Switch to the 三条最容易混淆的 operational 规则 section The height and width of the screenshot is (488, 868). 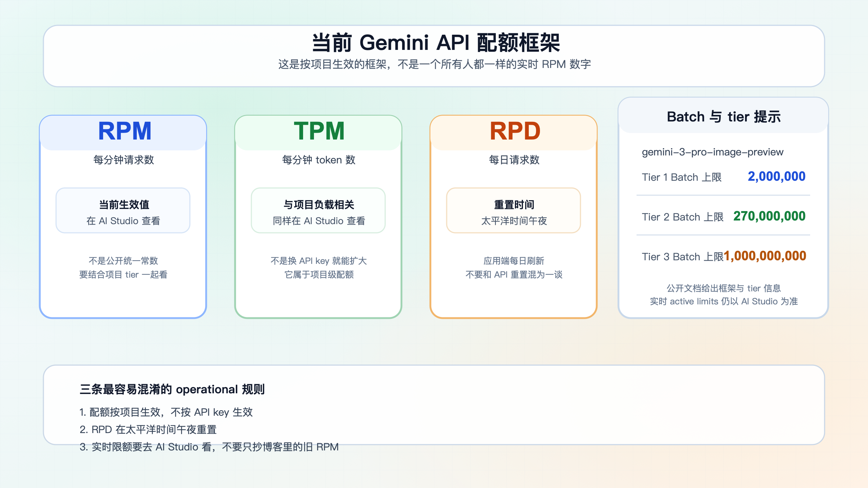pos(173,390)
